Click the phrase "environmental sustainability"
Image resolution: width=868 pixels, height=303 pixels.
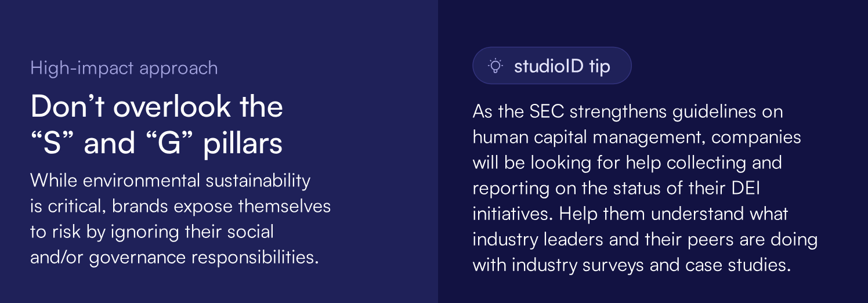coord(197,181)
